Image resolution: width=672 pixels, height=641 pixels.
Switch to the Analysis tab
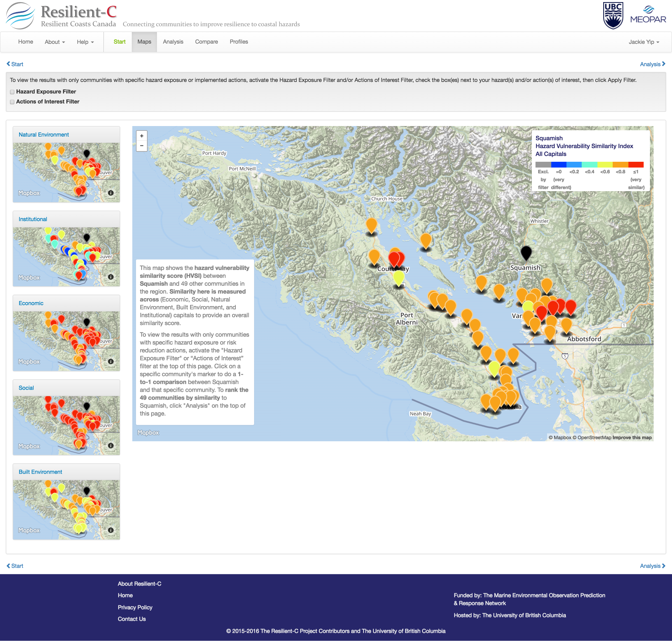173,42
